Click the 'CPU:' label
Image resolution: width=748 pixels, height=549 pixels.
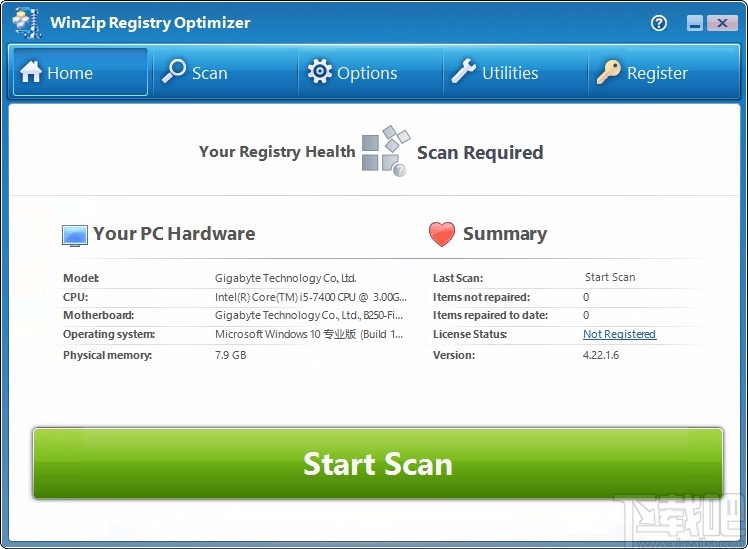tap(75, 297)
